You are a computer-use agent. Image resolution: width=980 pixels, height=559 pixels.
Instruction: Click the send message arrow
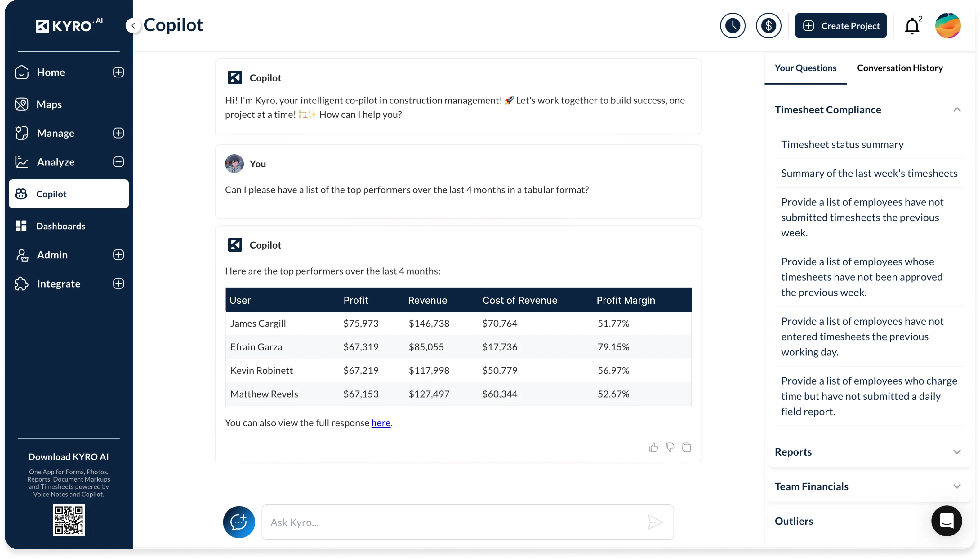click(x=655, y=522)
